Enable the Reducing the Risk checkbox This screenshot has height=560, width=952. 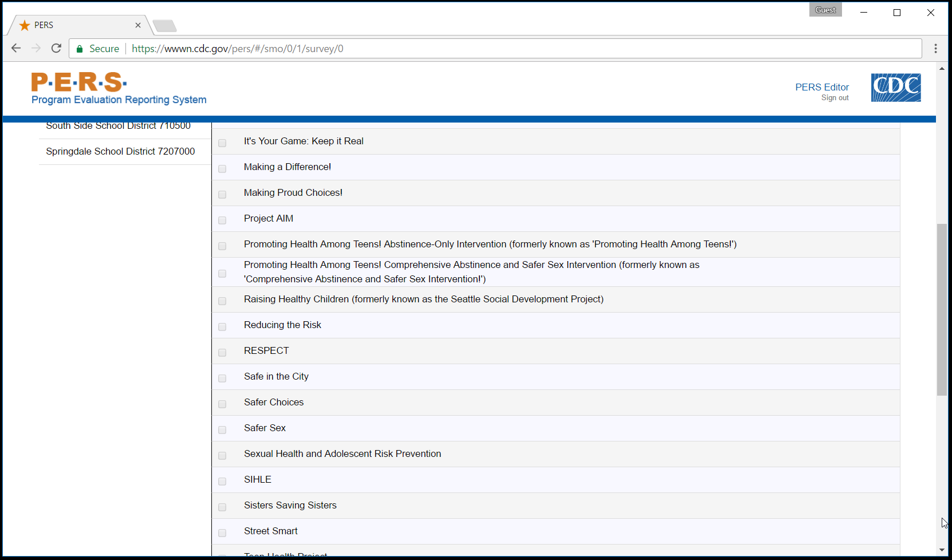pos(222,326)
